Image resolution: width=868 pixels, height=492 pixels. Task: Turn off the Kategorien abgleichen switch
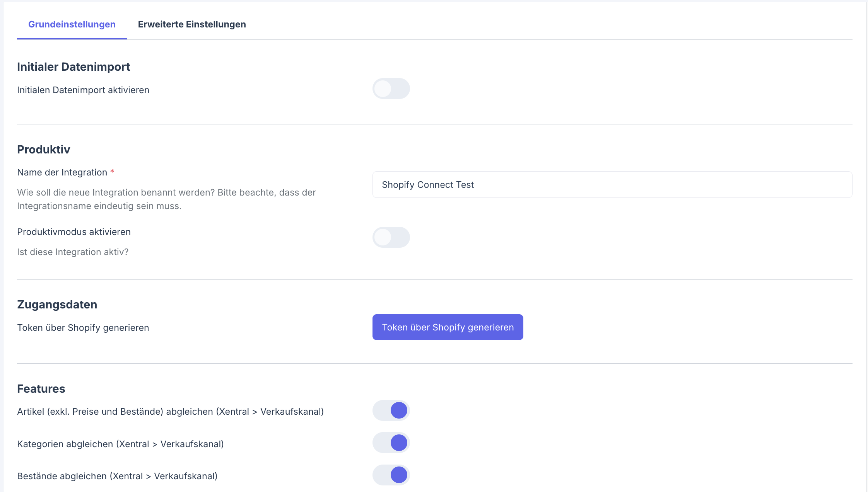point(391,443)
